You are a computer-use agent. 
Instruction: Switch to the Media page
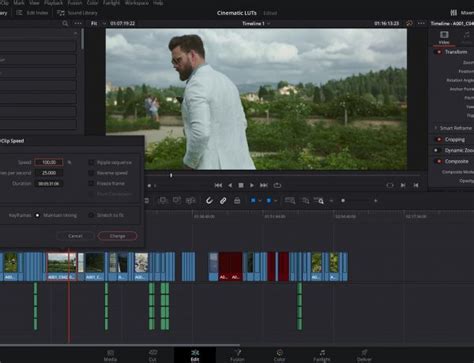tap(110, 355)
